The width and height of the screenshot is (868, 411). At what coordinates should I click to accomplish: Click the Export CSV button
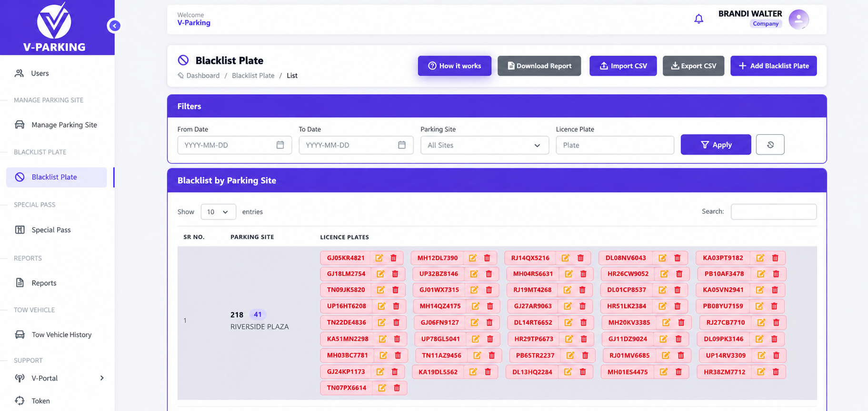click(693, 66)
